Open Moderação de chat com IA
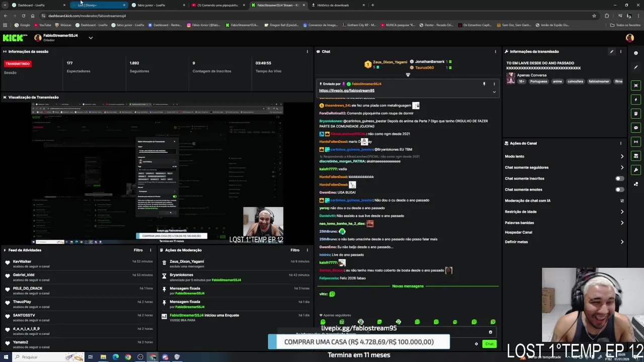 point(564,201)
